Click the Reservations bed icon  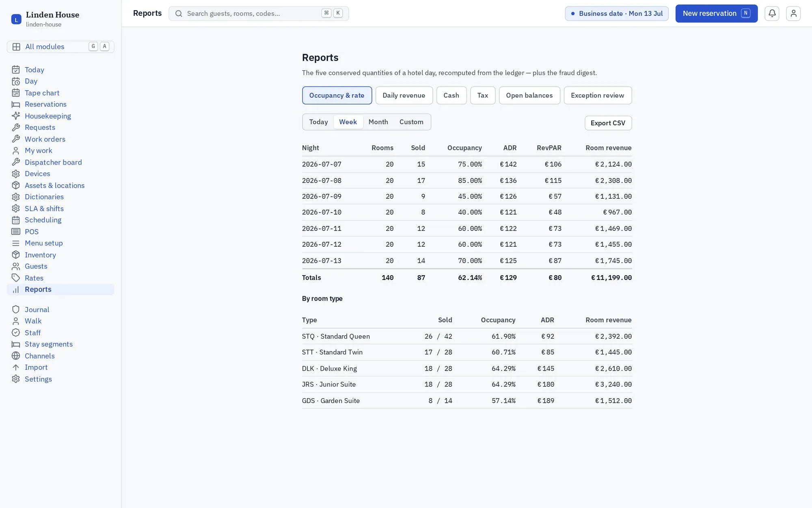(16, 104)
